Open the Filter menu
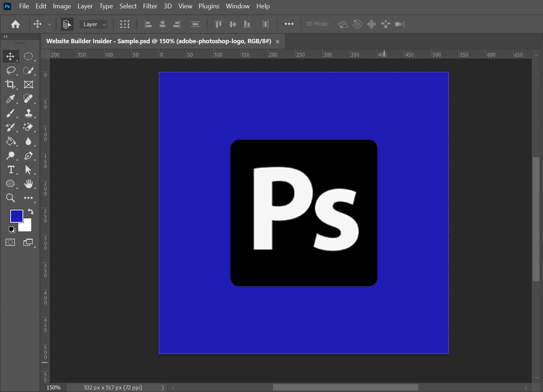 click(150, 6)
